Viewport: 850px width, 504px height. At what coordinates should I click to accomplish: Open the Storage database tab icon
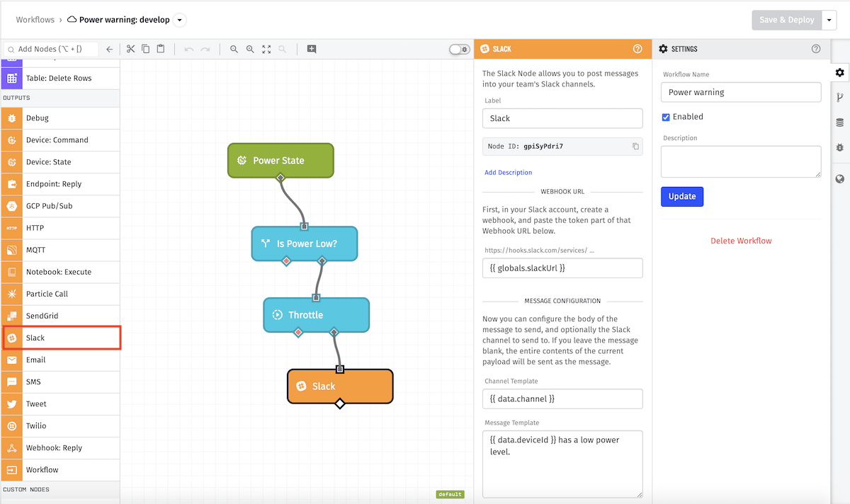[x=840, y=122]
